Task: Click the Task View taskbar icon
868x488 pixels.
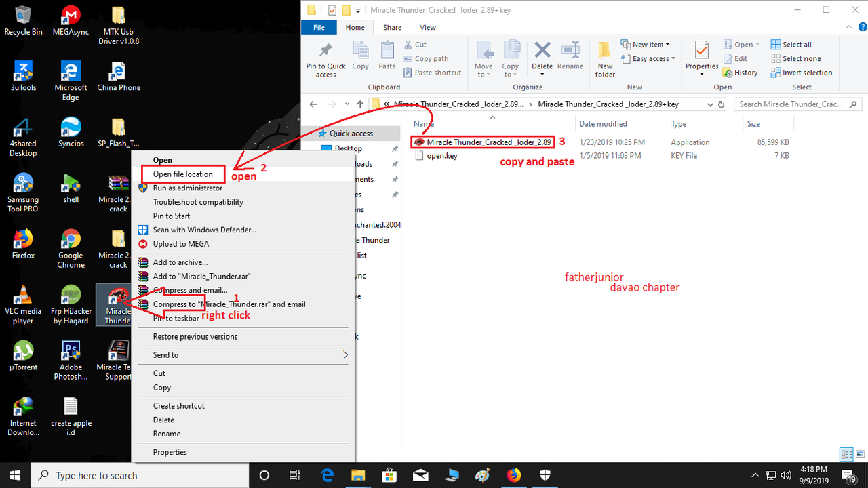Action: point(294,475)
